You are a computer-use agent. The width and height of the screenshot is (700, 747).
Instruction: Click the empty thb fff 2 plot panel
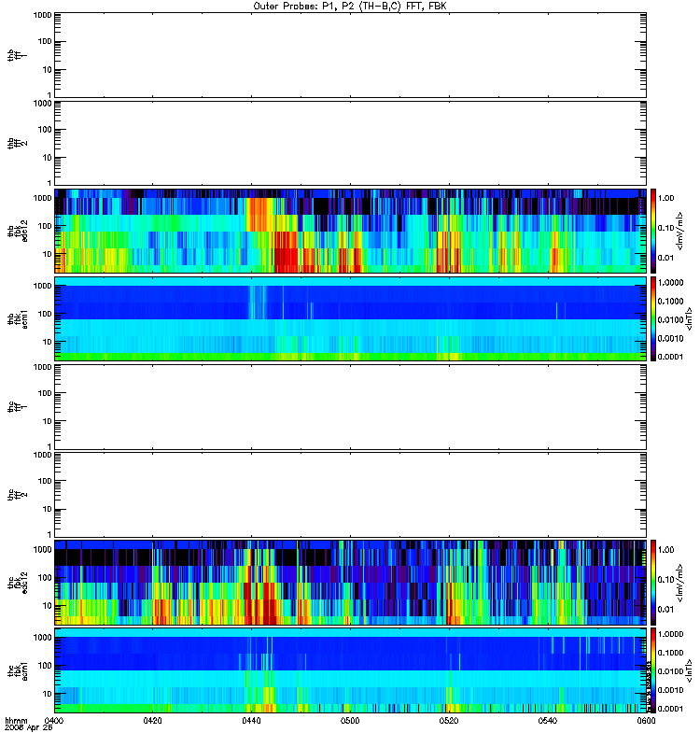tap(350, 144)
